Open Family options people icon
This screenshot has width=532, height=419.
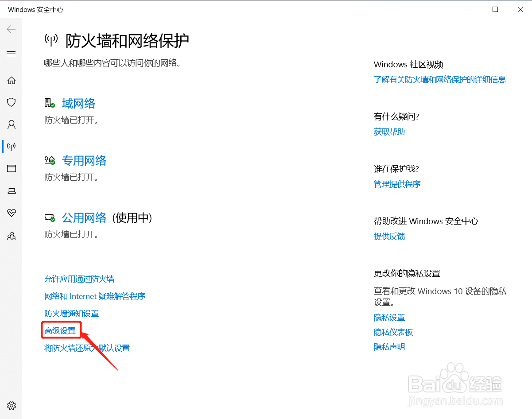[12, 236]
